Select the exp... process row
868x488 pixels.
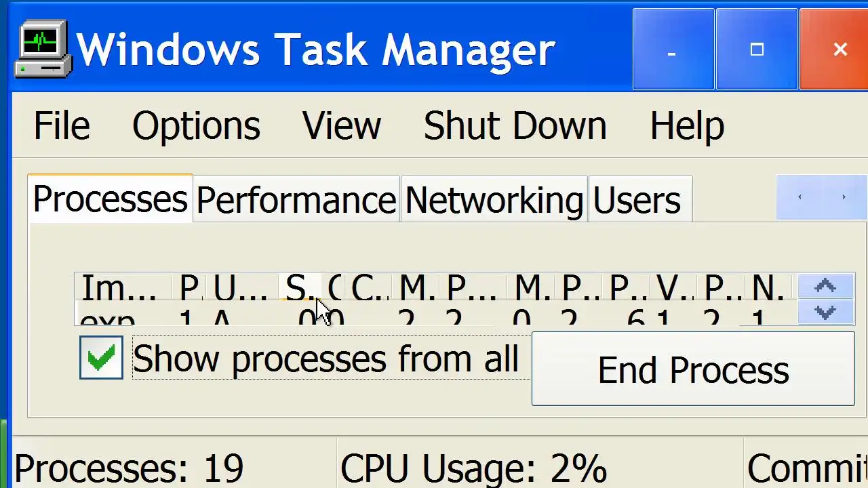108,319
